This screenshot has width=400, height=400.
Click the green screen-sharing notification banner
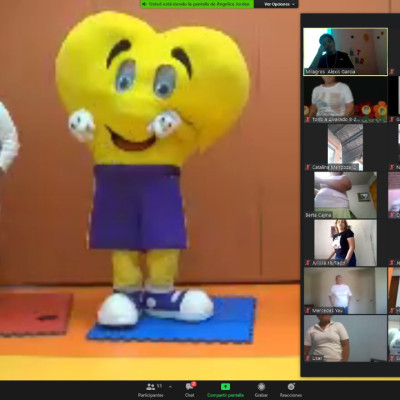pyautogui.click(x=197, y=4)
